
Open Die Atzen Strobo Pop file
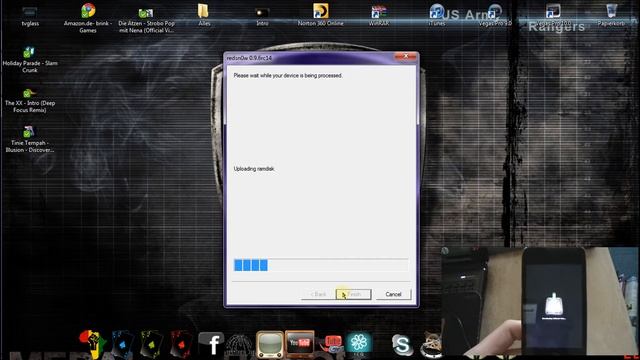tap(146, 20)
